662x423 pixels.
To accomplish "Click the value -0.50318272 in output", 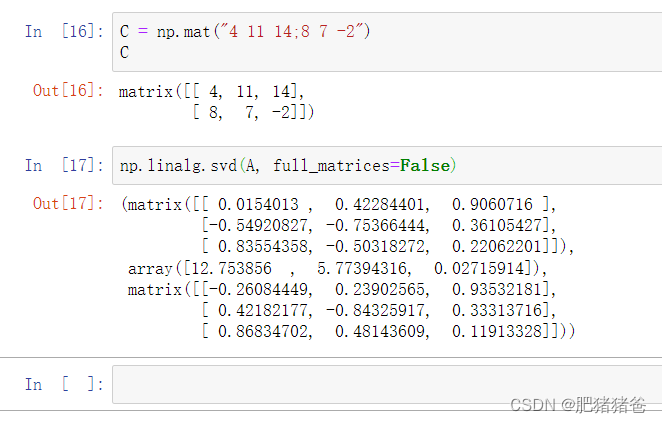I will tap(375, 247).
